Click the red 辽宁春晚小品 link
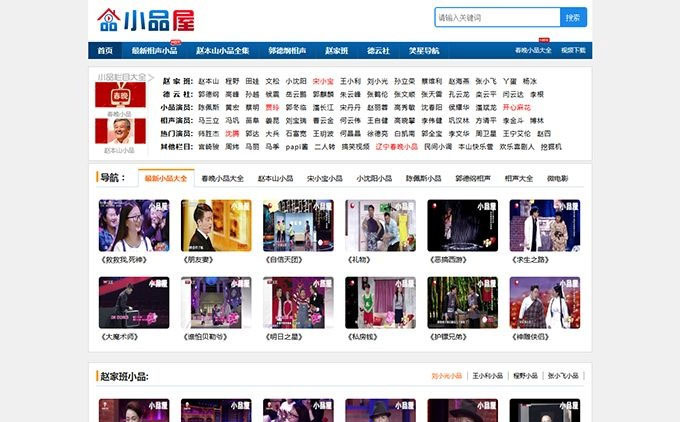The image size is (680, 422). 396,147
